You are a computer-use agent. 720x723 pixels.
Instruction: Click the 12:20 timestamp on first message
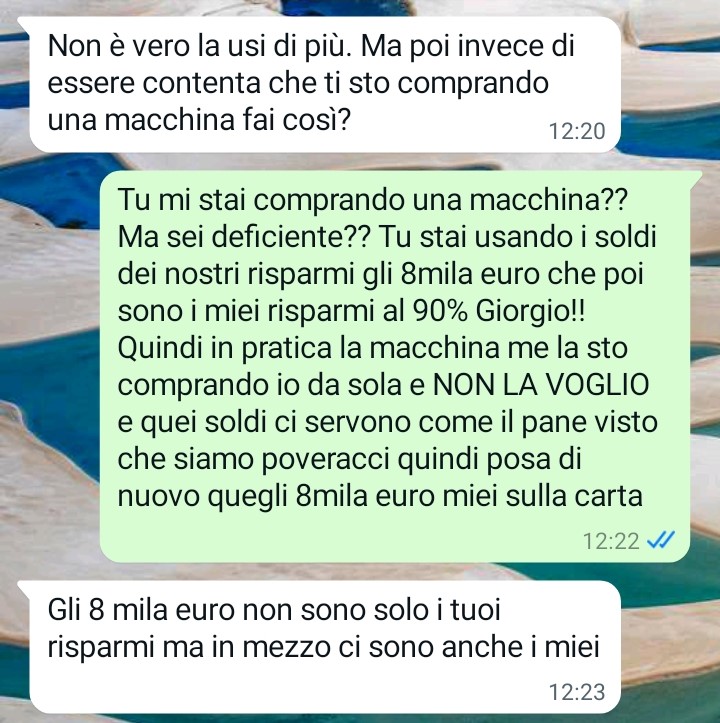coord(577,131)
